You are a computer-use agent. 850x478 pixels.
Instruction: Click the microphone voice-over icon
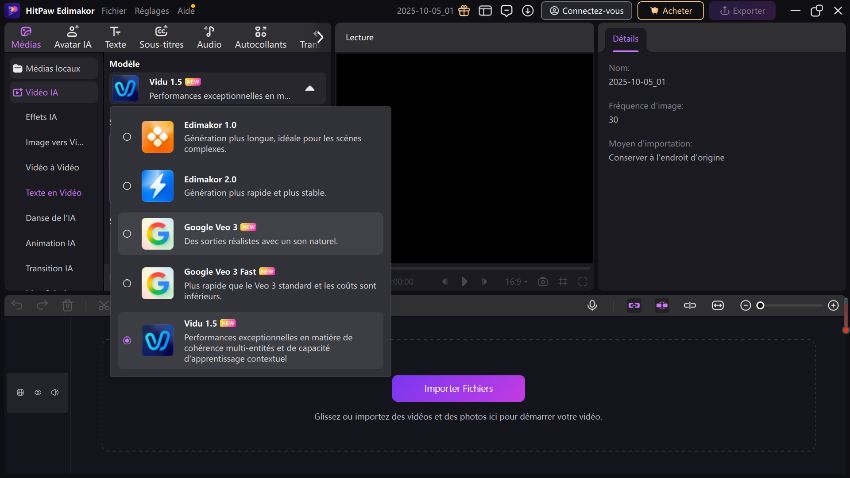[592, 306]
